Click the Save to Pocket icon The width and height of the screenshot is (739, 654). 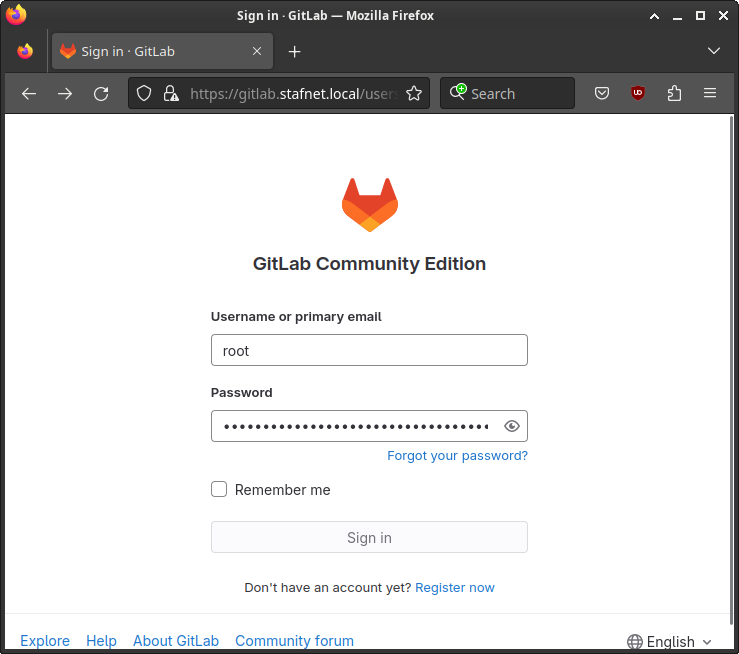602,93
